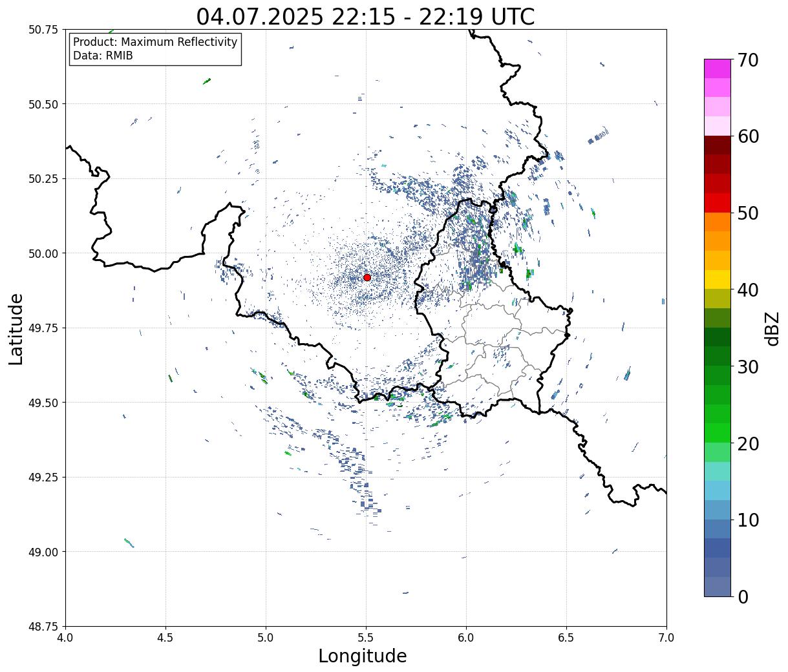
Task: Click the magenta swatch at top of colorbar
Action: [717, 68]
